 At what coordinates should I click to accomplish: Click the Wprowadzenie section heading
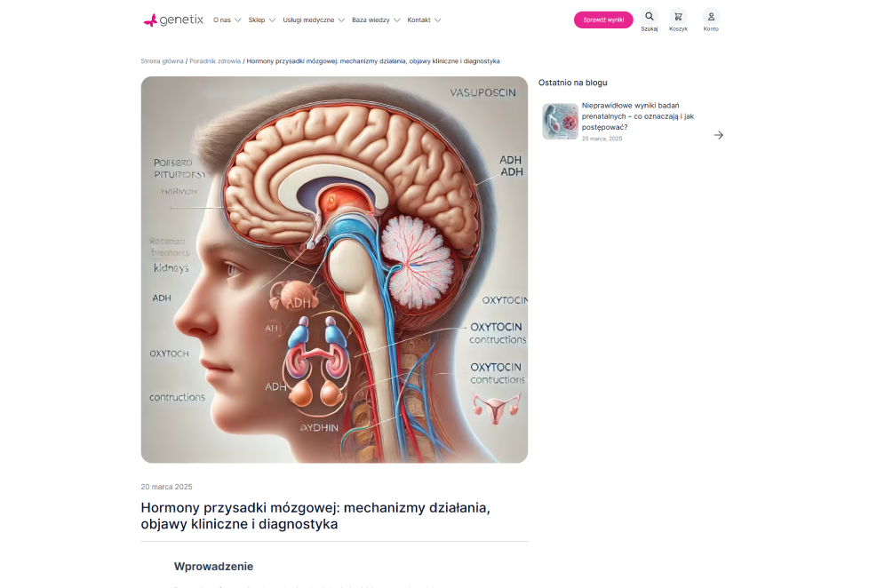click(x=213, y=567)
